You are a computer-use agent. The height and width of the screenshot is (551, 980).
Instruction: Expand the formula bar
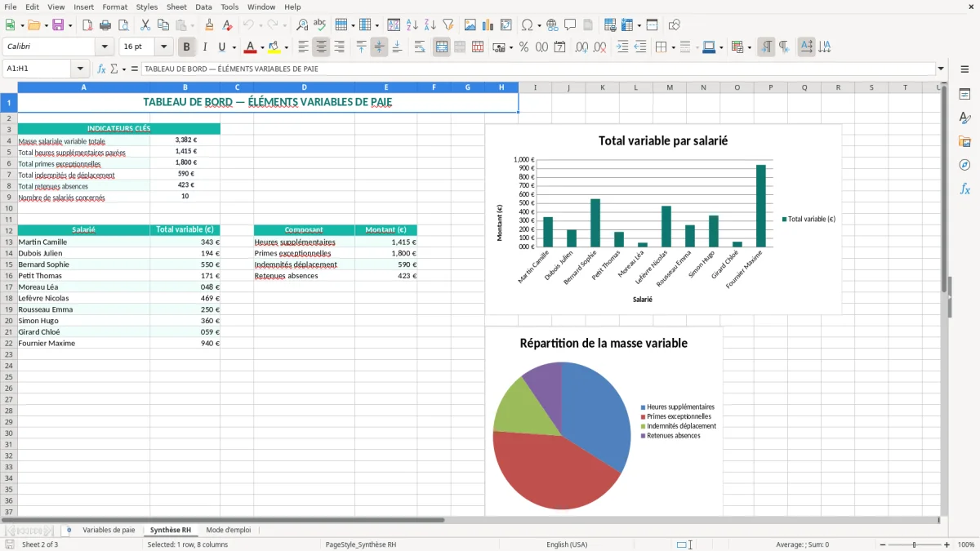(x=941, y=69)
